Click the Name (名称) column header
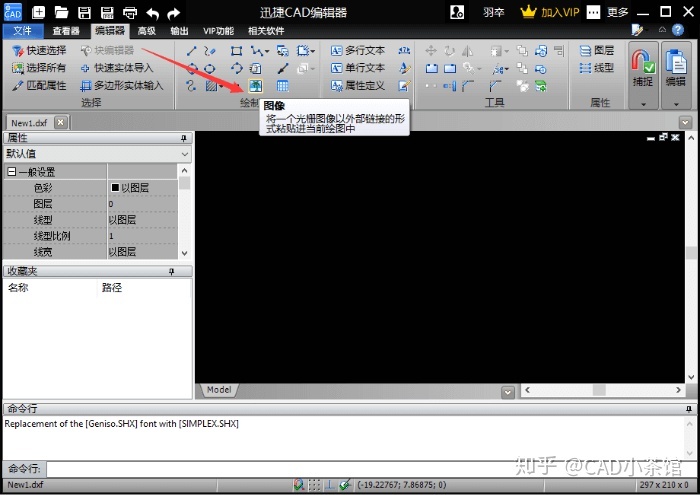This screenshot has width=700, height=495. coord(18,287)
